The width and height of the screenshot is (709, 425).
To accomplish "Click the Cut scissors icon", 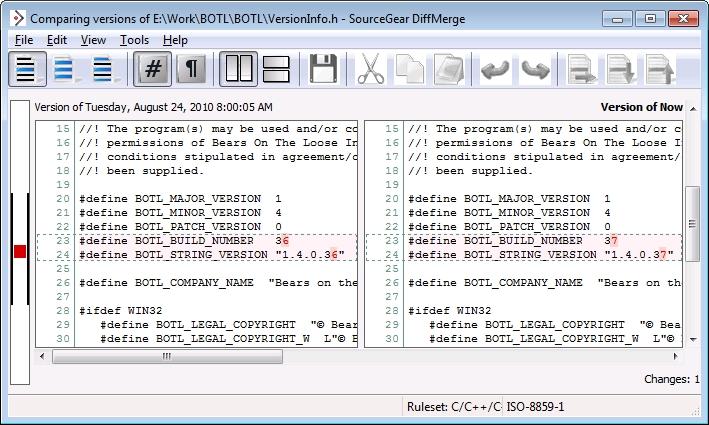I will 371,69.
